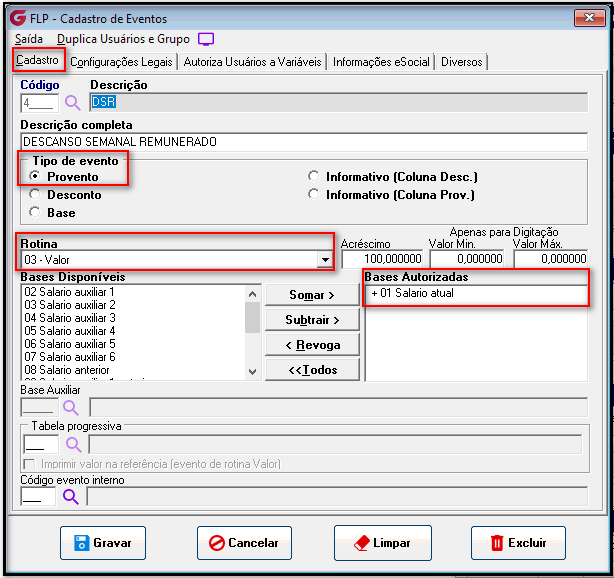614x578 pixels.
Task: Select '+ 01 Salario atual' in Bases Autorizadas
Action: click(412, 293)
